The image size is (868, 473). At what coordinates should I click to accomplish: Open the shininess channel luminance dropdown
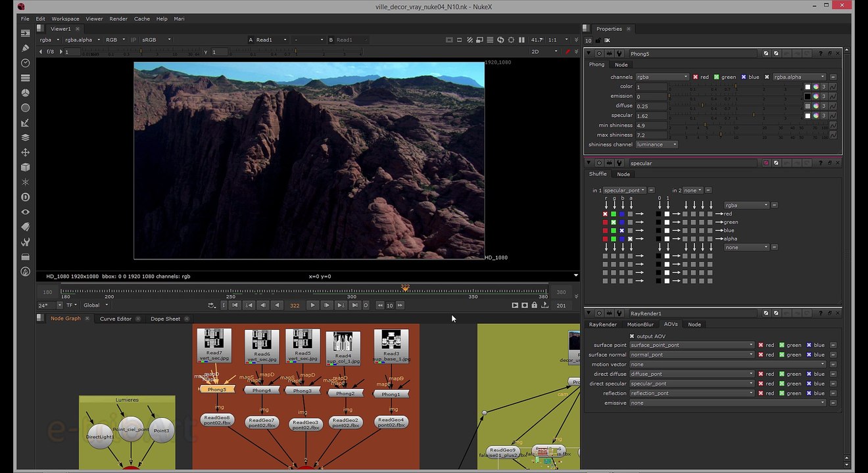(657, 145)
